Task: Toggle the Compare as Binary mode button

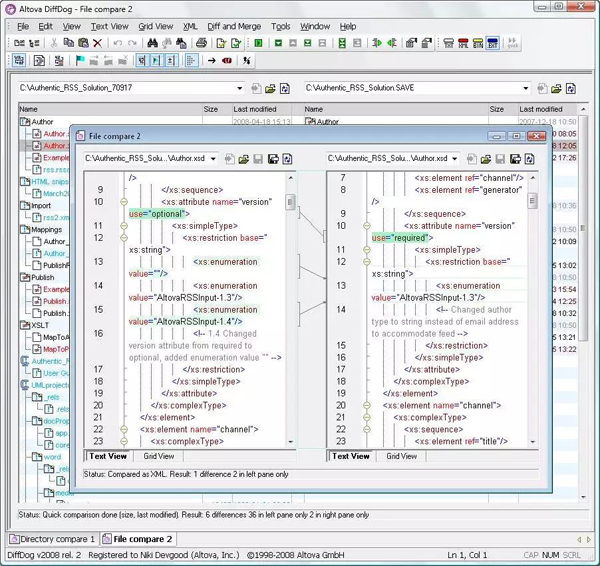Action: [478, 43]
